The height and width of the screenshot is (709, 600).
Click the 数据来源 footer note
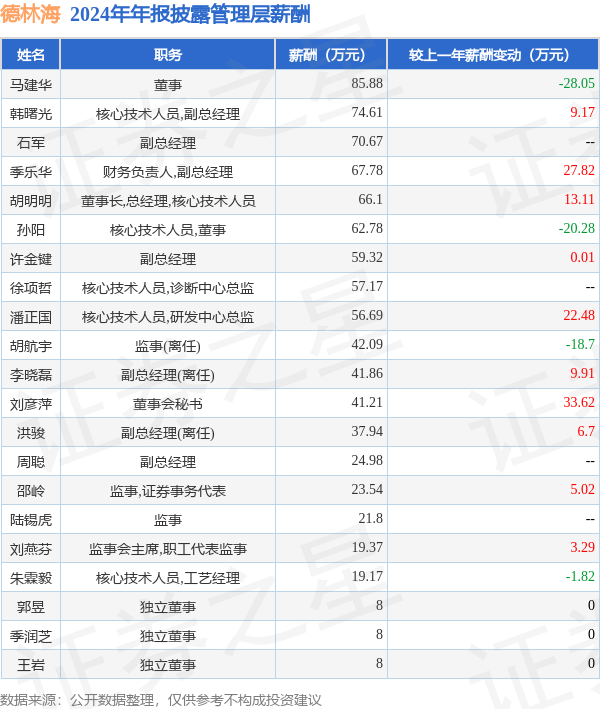coord(161,700)
